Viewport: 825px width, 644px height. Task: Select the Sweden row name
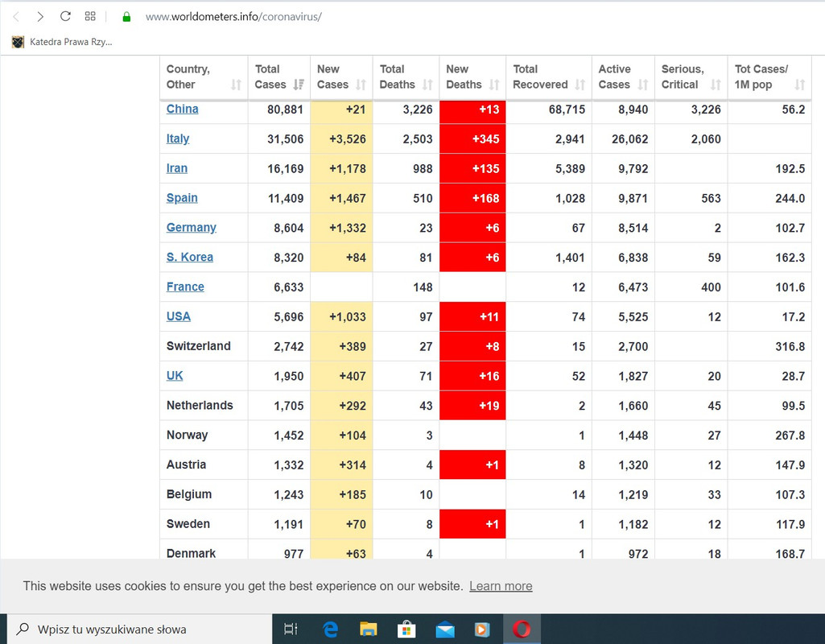tap(188, 523)
